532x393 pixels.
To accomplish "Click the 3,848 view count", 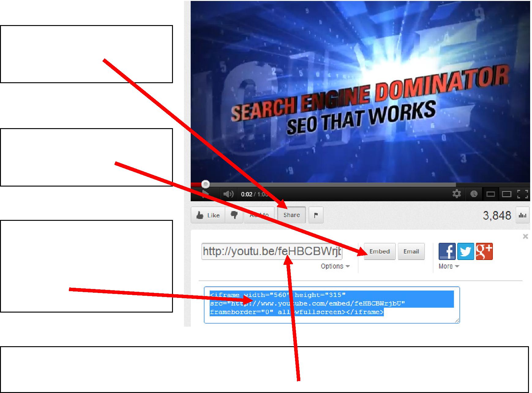I will [497, 215].
